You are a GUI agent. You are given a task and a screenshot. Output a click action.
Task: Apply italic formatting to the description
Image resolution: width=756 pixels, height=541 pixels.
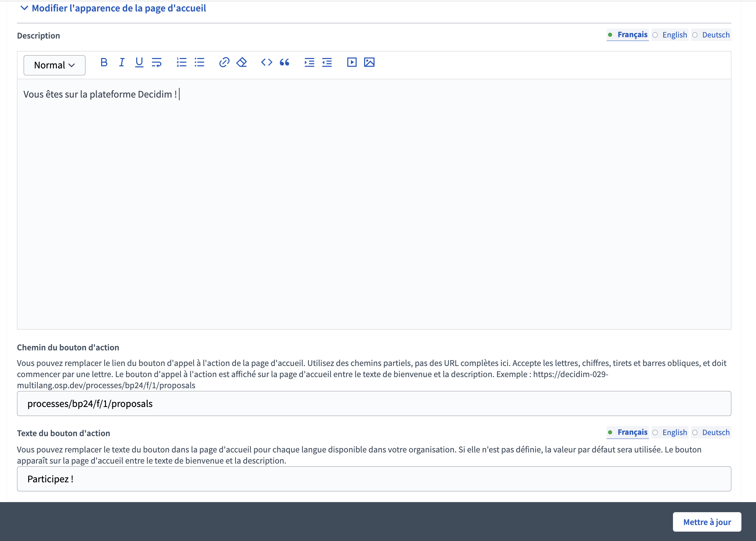122,63
